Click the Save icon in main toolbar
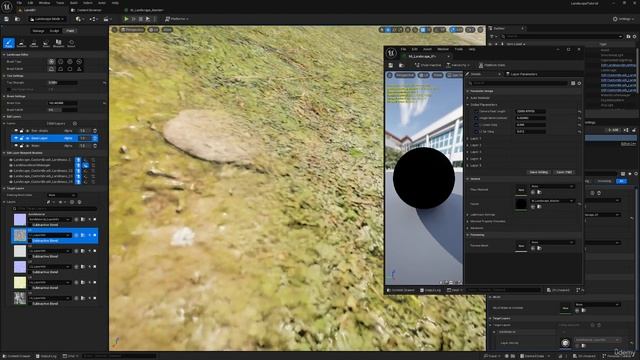640x360 pixels. pos(7,19)
